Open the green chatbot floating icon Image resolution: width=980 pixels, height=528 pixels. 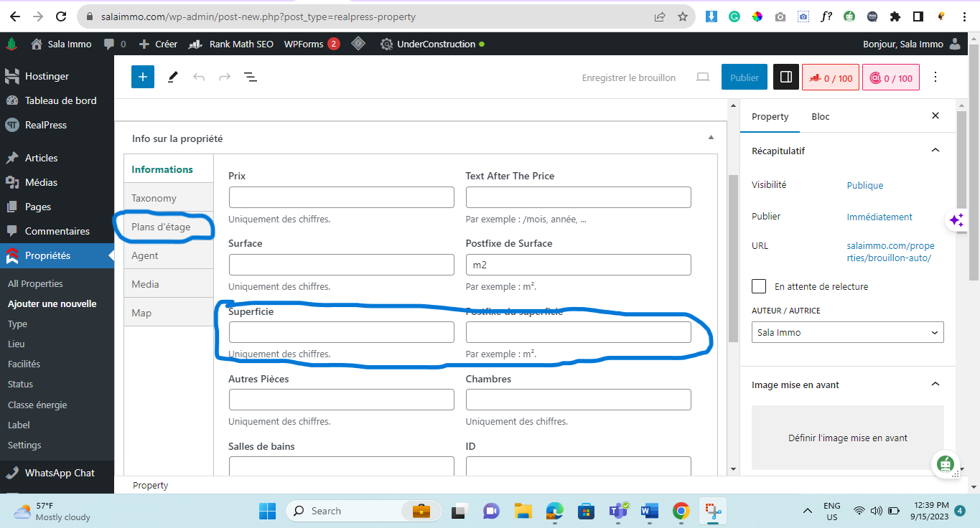946,463
